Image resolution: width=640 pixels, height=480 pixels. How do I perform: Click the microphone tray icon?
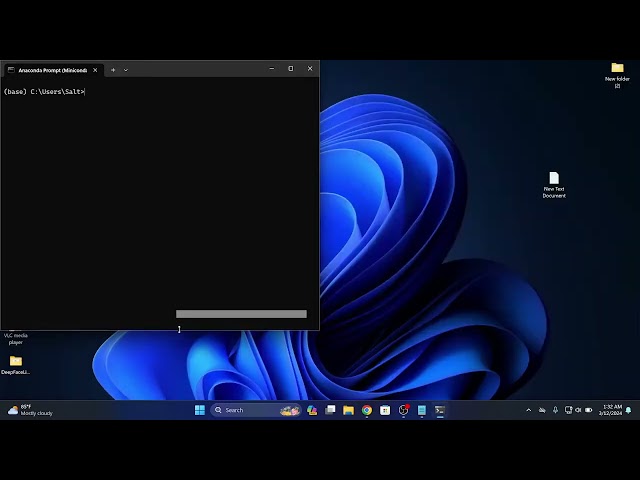555,410
